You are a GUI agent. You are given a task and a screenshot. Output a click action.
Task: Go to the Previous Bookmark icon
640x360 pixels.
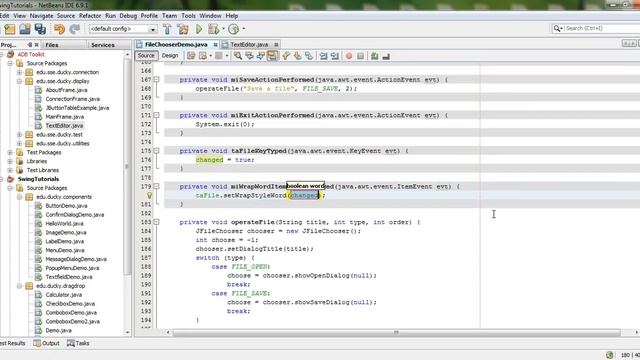coord(286,56)
